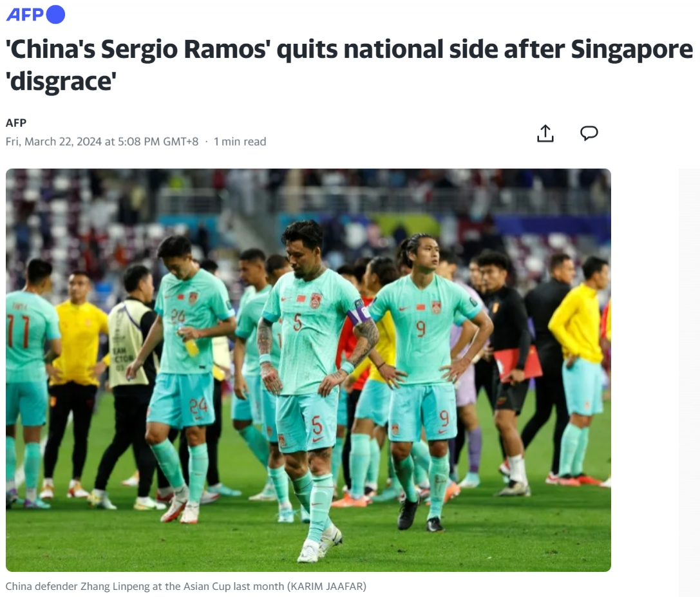Click the blue circle beside AFP logo
Viewport: 700px width, 597px height.
pyautogui.click(x=56, y=14)
